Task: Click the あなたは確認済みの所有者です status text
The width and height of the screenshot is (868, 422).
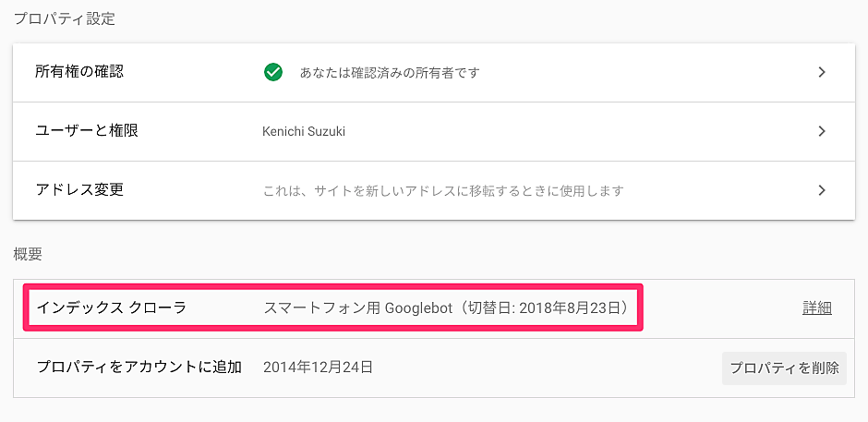Action: pyautogui.click(x=390, y=73)
